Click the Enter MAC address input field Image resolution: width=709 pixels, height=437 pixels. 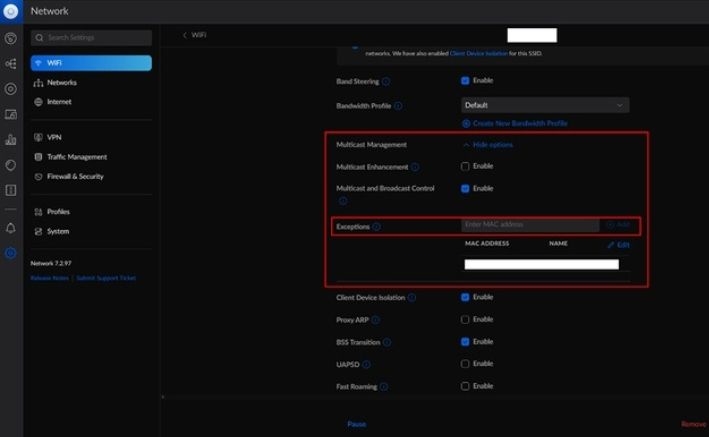click(529, 225)
